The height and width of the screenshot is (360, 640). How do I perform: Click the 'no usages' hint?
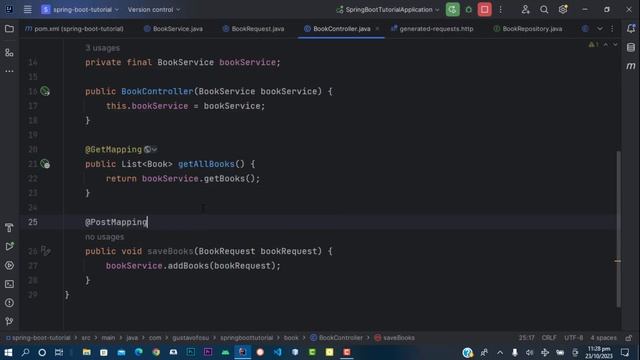point(104,237)
